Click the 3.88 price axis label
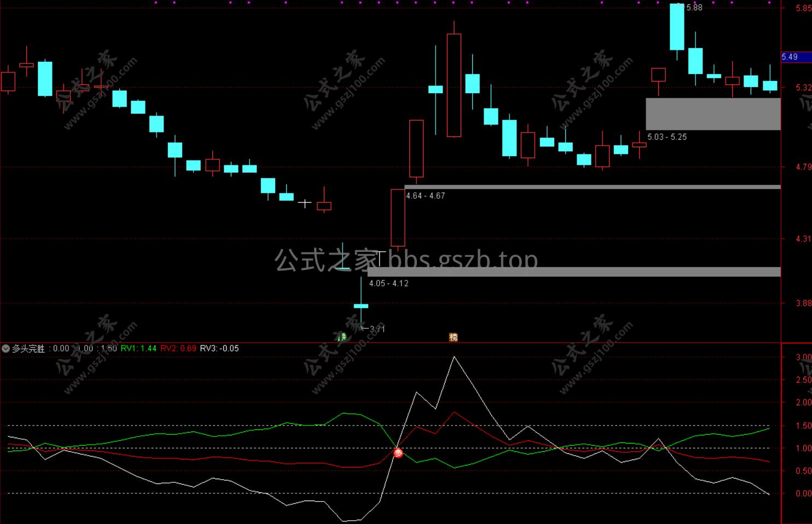This screenshot has height=524, width=812. (x=804, y=303)
